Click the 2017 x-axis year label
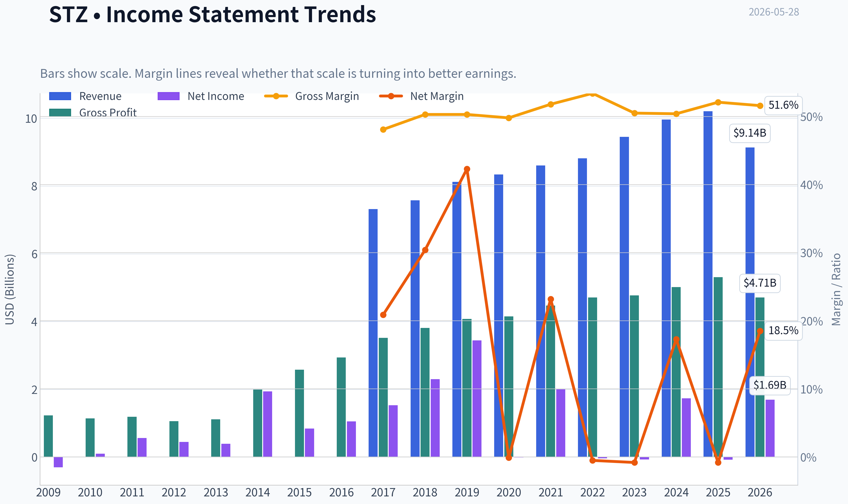This screenshot has width=848, height=504. tap(383, 492)
